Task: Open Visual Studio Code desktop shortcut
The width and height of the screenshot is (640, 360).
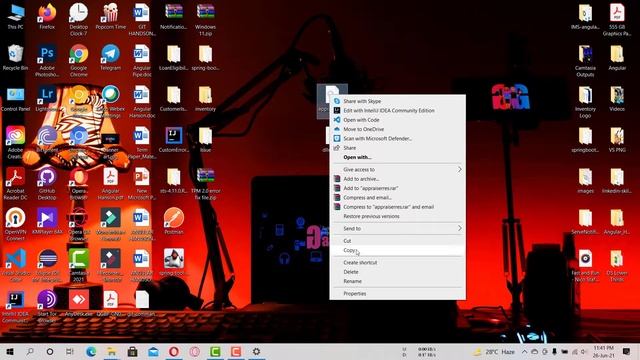Action: (16, 265)
